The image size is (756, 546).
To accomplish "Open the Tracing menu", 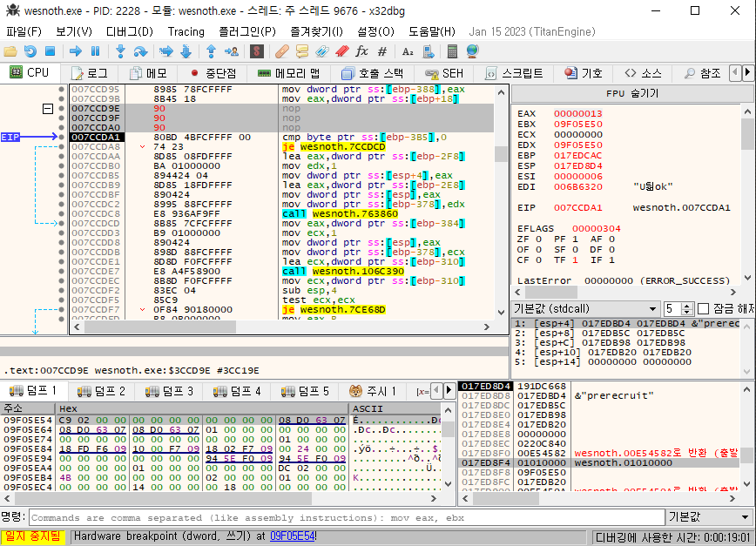I will [x=186, y=32].
